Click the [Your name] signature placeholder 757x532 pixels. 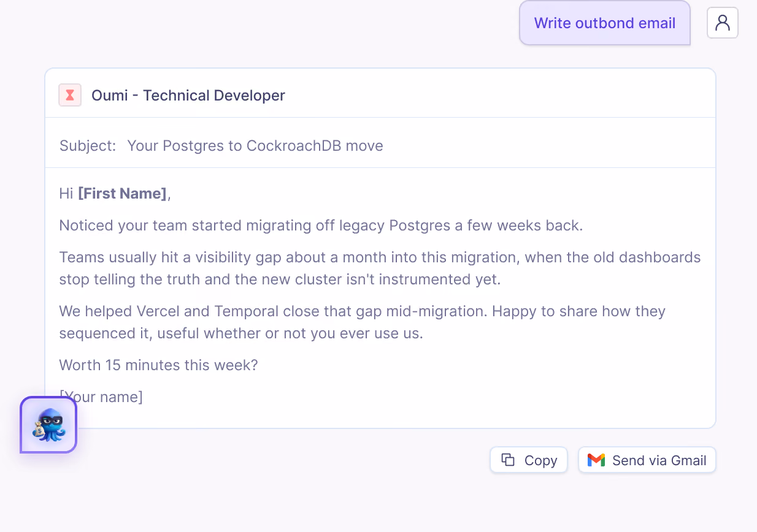[x=101, y=397]
